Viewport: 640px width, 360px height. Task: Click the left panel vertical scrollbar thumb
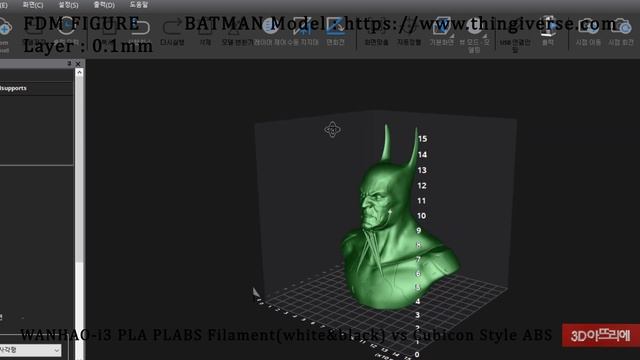tap(79, 169)
